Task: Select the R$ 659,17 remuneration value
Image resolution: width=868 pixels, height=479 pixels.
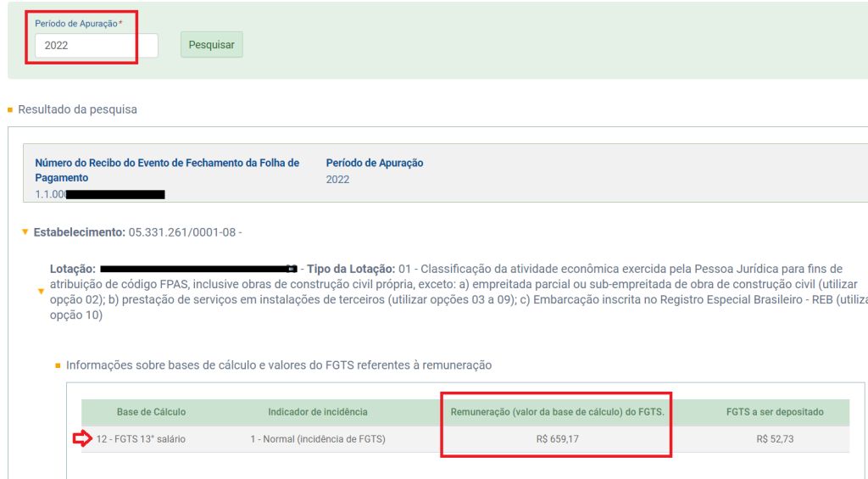Action: click(557, 438)
